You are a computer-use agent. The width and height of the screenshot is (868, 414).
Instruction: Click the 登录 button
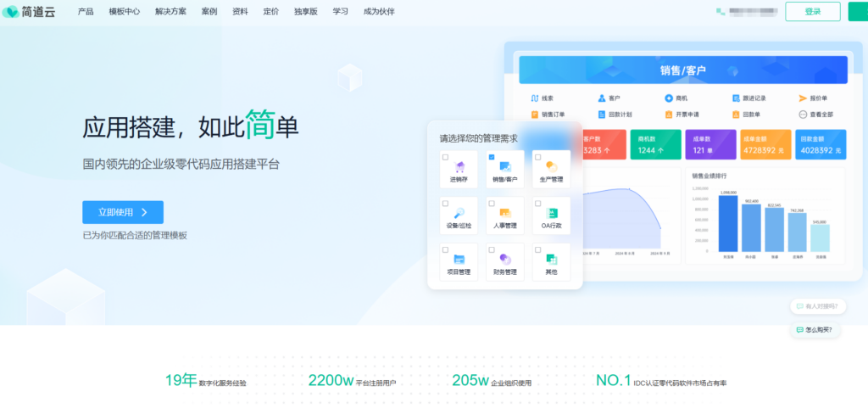(x=812, y=12)
